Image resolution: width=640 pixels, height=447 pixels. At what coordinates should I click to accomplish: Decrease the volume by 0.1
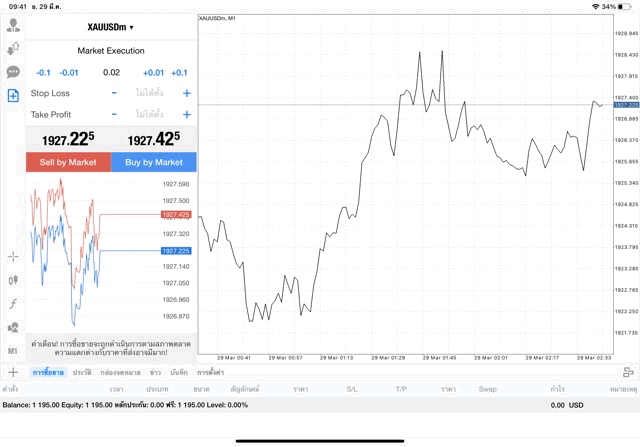43,73
